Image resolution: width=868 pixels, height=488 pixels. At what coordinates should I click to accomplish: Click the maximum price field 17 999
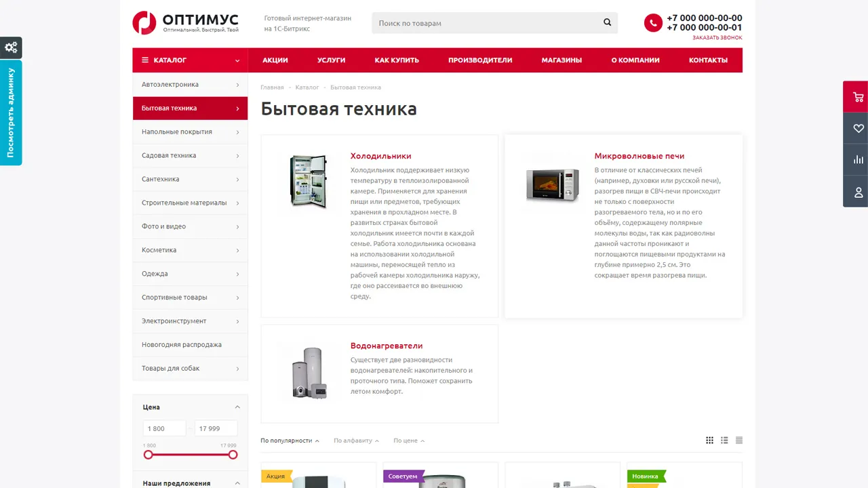[x=216, y=428]
